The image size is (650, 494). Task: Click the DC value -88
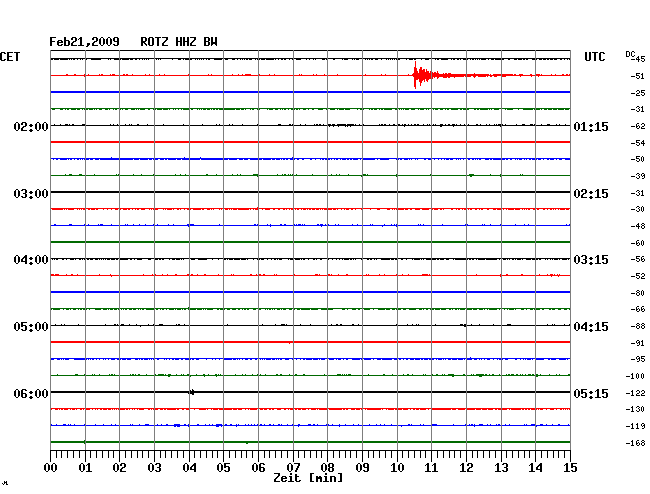click(638, 327)
